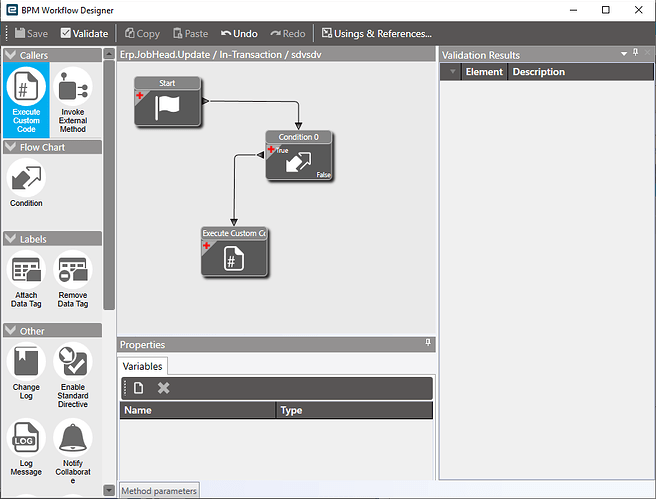Click the False output of Condition 0
The image size is (656, 499).
(x=323, y=174)
